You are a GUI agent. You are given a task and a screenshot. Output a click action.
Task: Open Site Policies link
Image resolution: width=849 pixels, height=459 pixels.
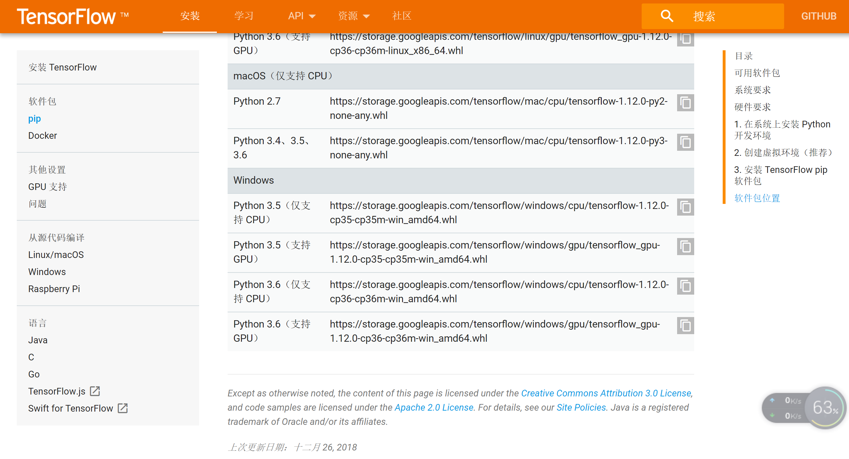tap(581, 407)
